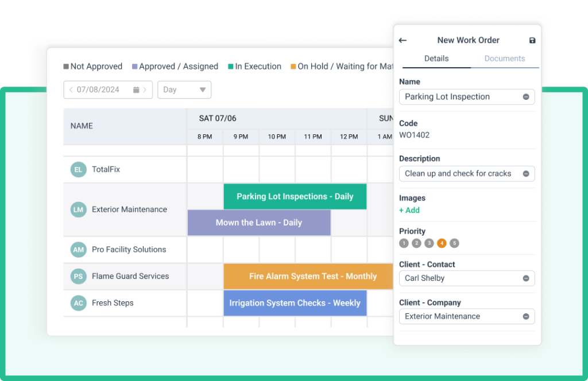Open the calendar date picker icon
Viewport: 588px width, 381px height.
coord(137,90)
